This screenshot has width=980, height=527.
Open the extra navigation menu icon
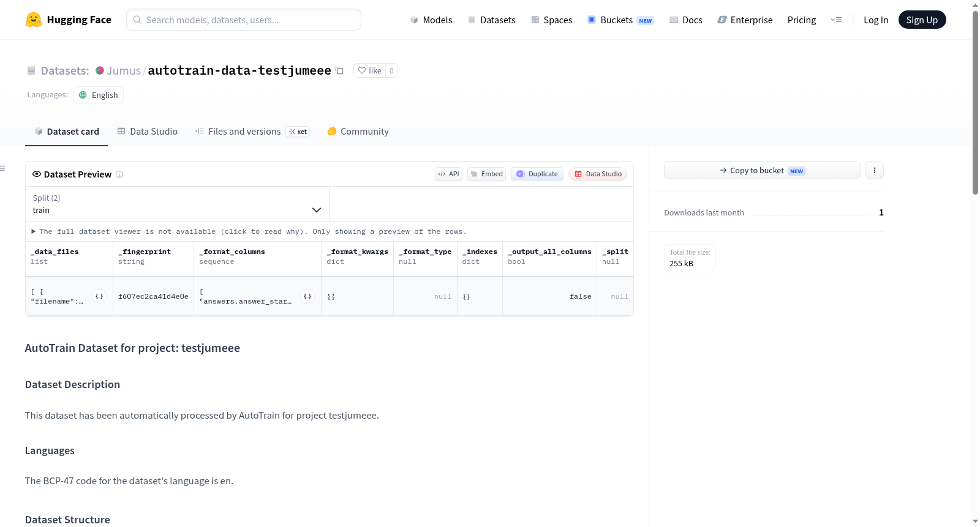click(836, 20)
